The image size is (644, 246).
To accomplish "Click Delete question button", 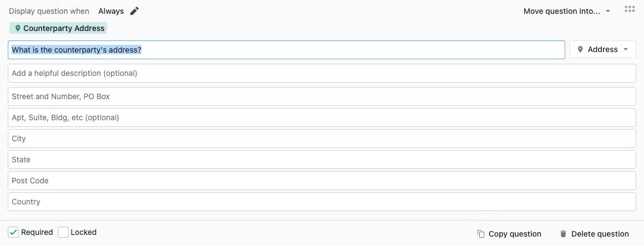I will [594, 234].
